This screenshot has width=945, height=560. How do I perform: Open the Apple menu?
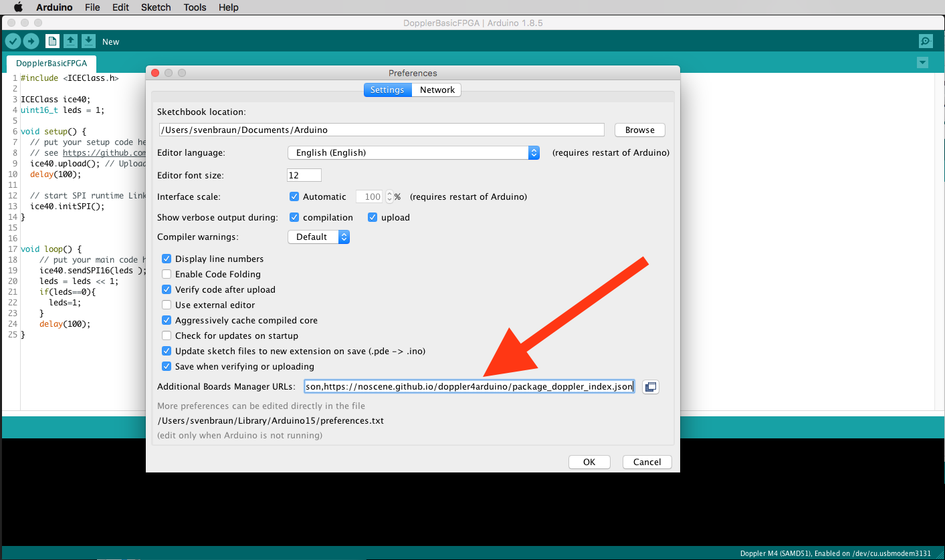(x=18, y=7)
